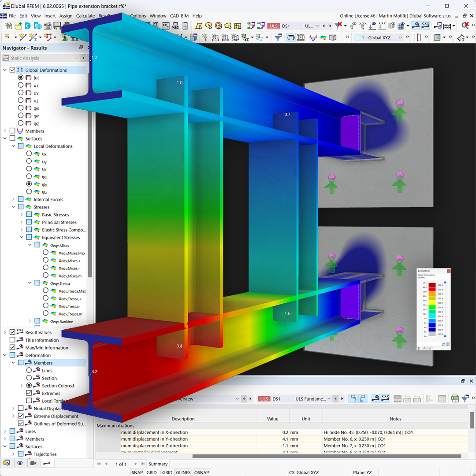Viewport: 476px width, 476px height.
Task: Click the new member tool icon
Action: coord(33,37)
